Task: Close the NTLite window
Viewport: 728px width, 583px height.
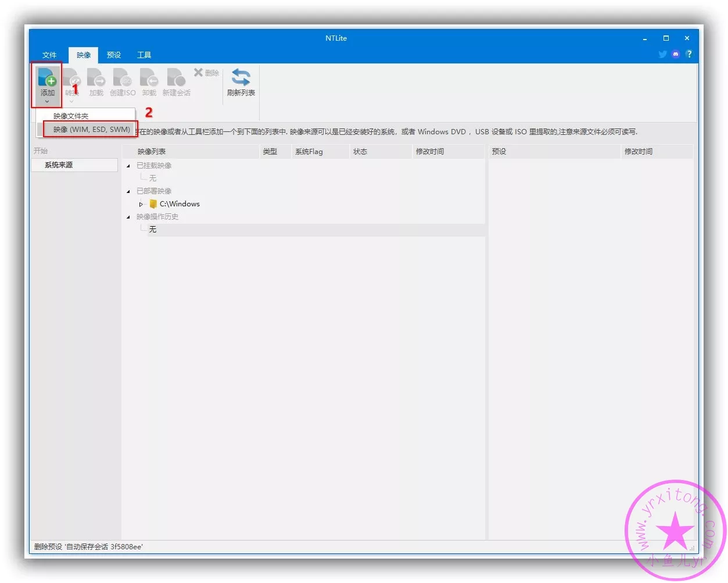Action: tap(687, 38)
